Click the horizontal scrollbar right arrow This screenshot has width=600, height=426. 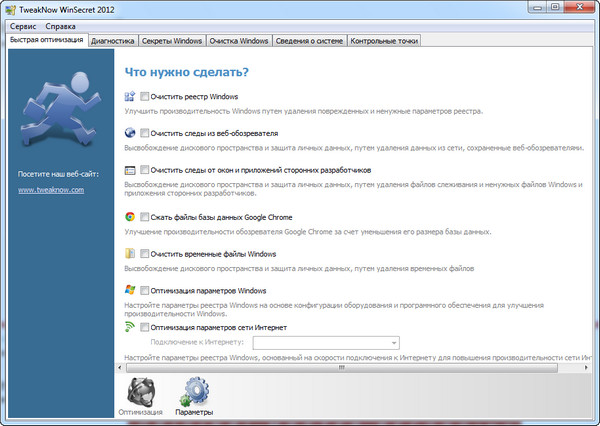click(586, 367)
